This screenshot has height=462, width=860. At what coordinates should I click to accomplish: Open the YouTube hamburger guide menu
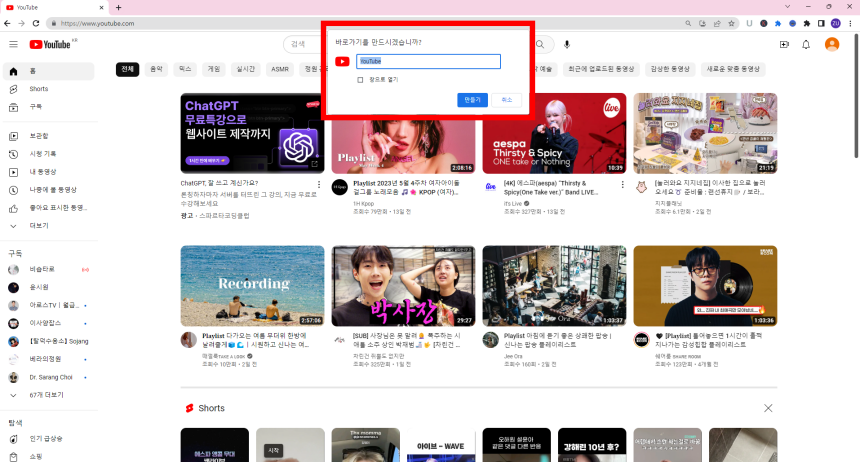(13, 44)
